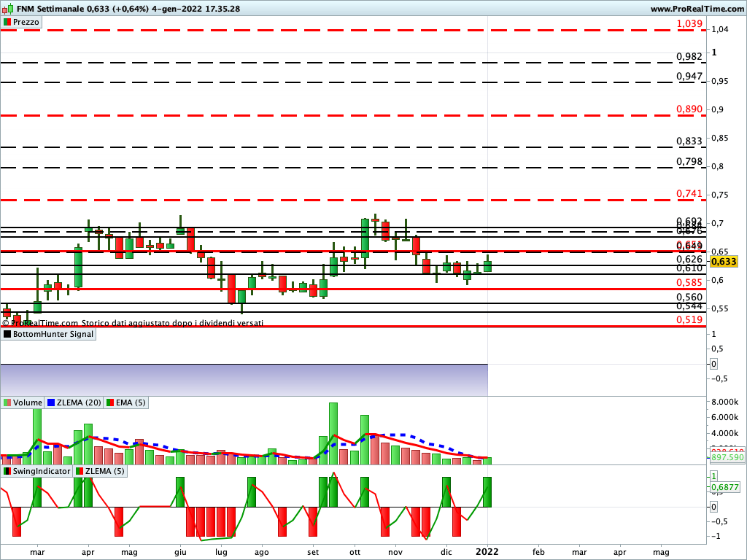Open the www.ProRealTime.com link

(x=696, y=9)
